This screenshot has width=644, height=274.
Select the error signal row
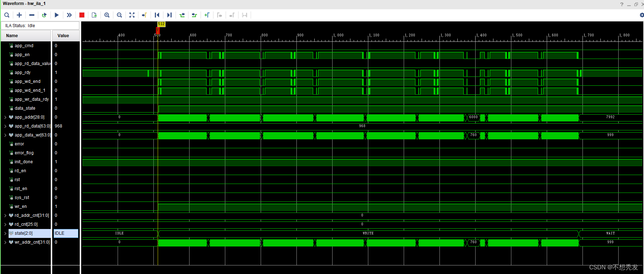coord(19,144)
